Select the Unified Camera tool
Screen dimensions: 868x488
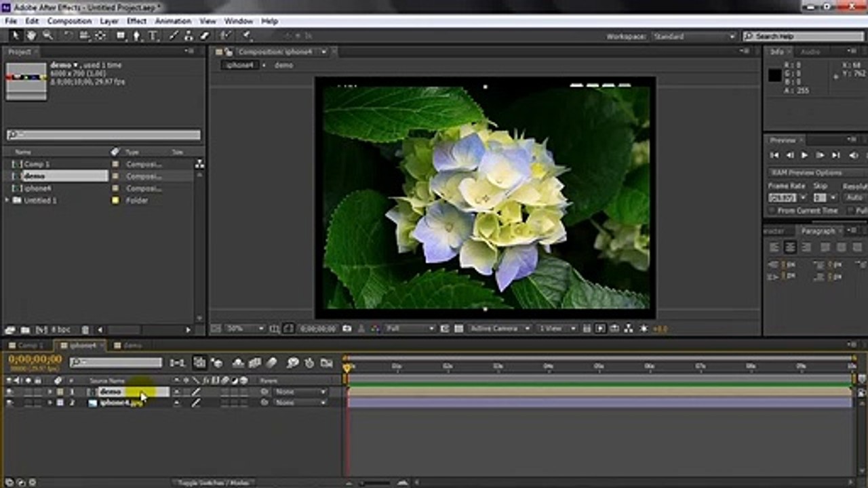click(85, 36)
